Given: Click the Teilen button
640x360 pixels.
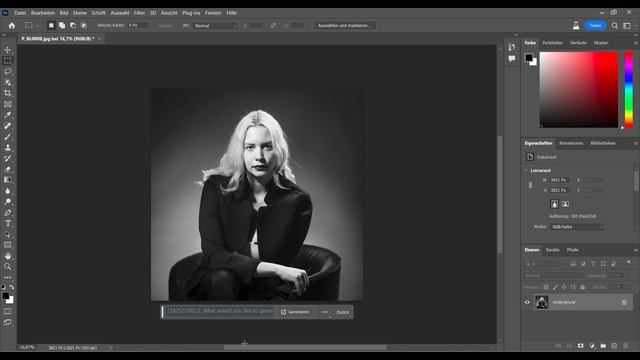Looking at the screenshot, I should point(595,26).
